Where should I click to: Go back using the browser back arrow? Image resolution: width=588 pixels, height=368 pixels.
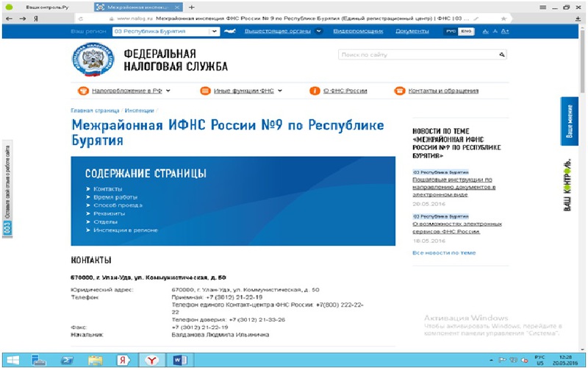pyautogui.click(x=9, y=19)
